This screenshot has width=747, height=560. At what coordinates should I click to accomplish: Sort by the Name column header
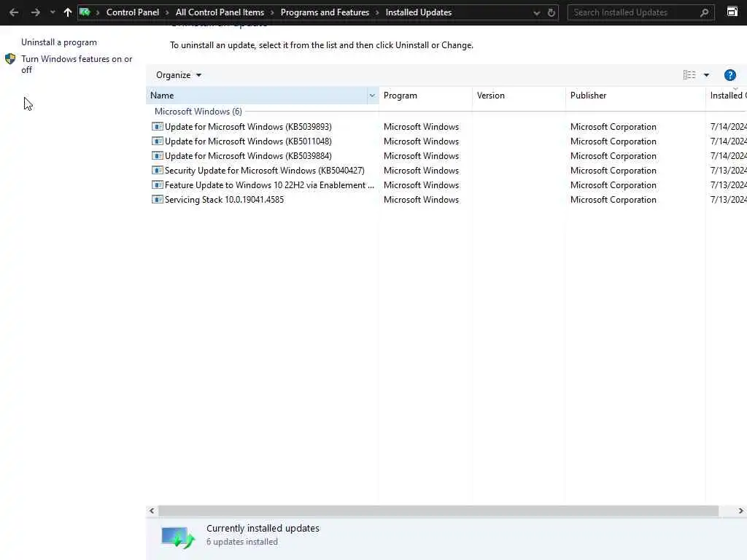(258, 96)
